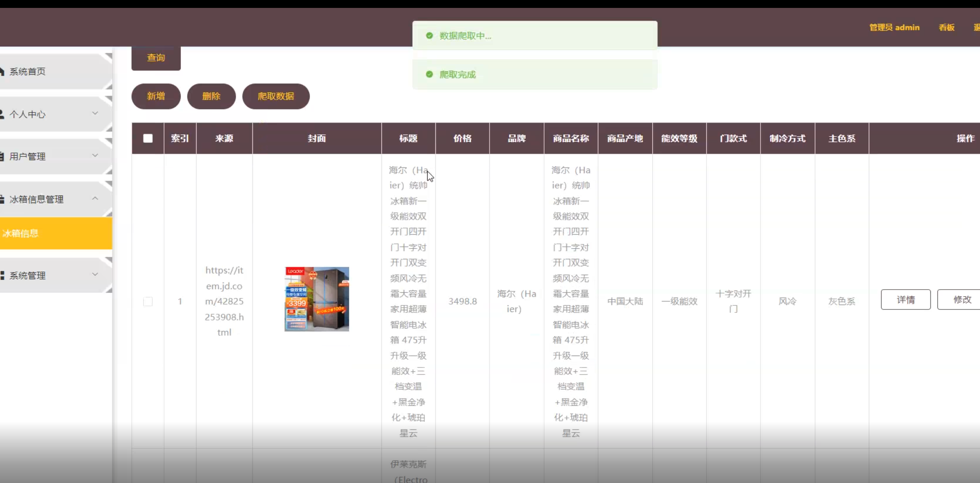Click the yellow highlighted 冰箱信息 sidebar item
Viewport: 980px width, 483px height.
coord(20,233)
